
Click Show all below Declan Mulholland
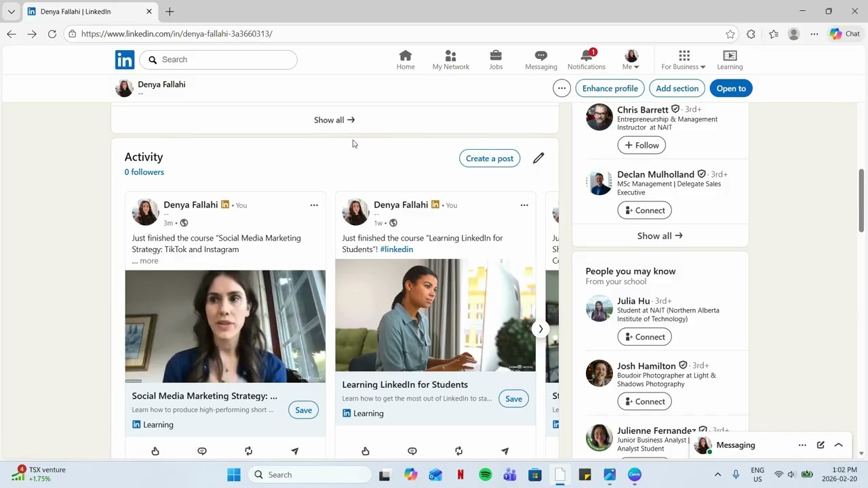click(x=660, y=236)
